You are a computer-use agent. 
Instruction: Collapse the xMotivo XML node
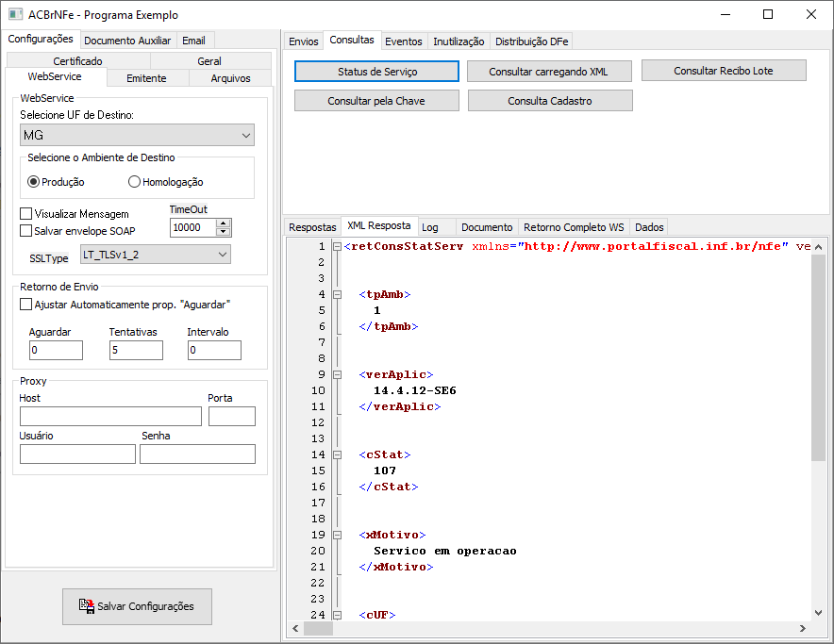[337, 535]
